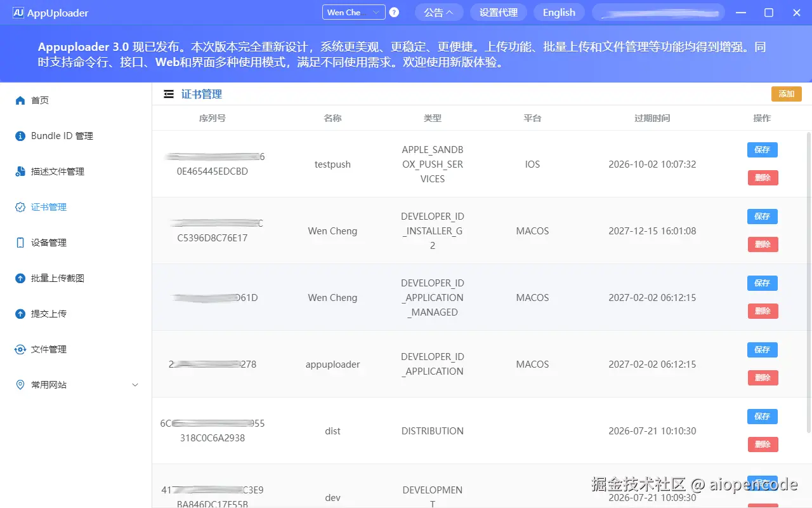This screenshot has width=812, height=508.
Task: Delete the testpush certificate
Action: tap(762, 178)
